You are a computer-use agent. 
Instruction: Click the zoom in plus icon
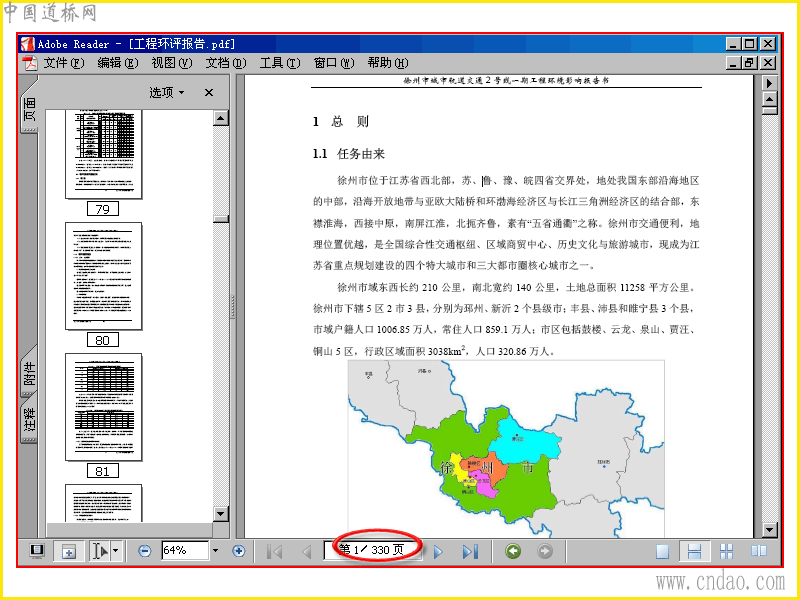(239, 551)
